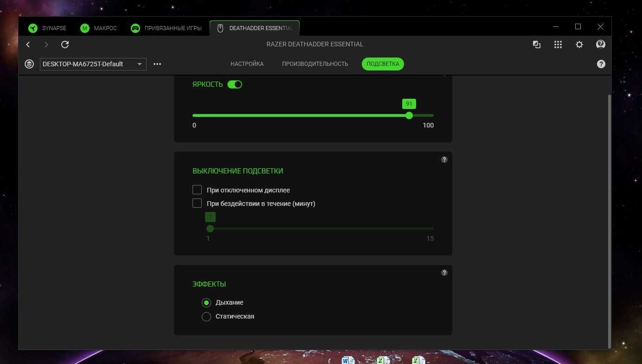642x364 pixels.
Task: Open settings with the gear icon
Action: (579, 45)
